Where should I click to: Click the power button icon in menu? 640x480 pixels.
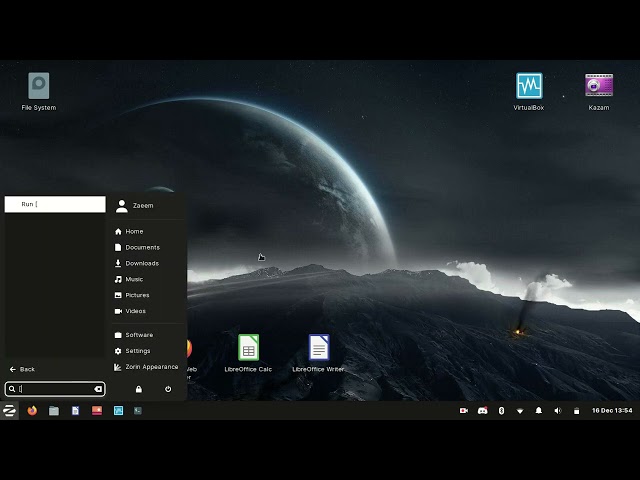[x=168, y=389]
